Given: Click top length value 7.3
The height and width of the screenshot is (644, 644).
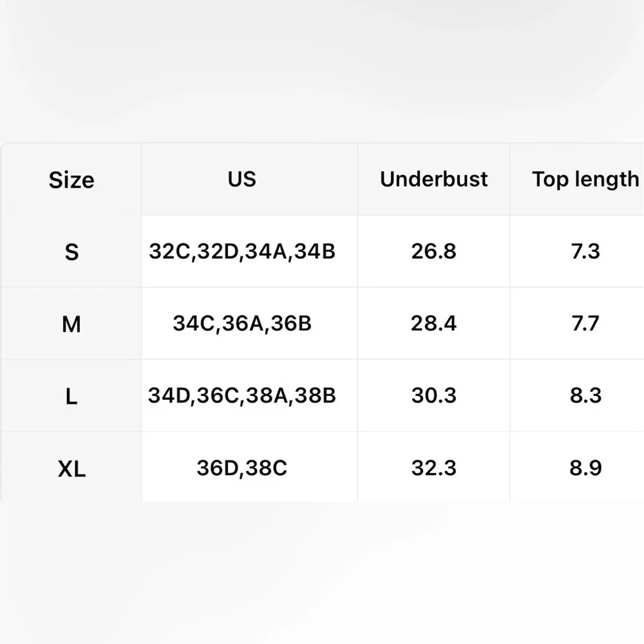Looking at the screenshot, I should click(x=585, y=251).
